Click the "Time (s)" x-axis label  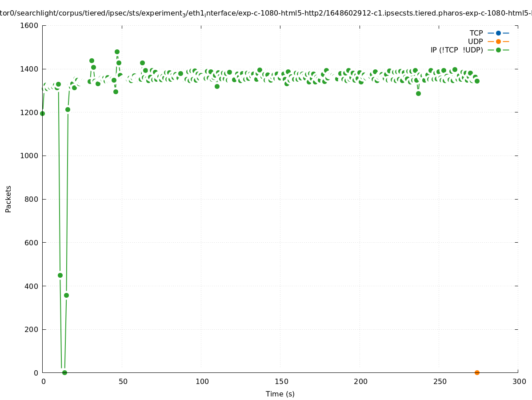coord(280,394)
